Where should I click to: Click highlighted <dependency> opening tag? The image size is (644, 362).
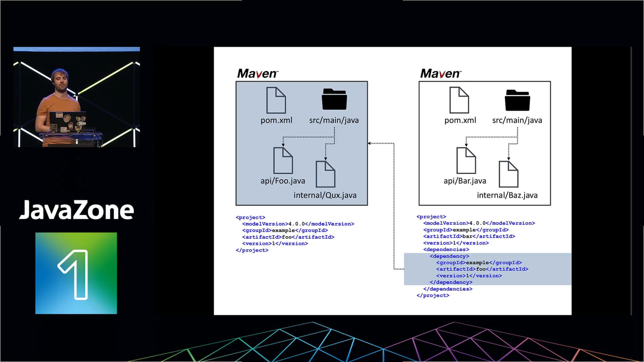click(449, 256)
